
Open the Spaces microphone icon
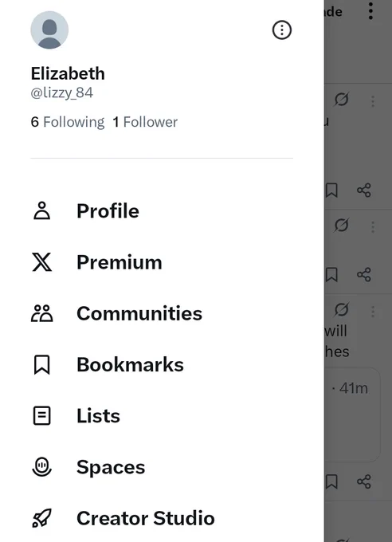pyautogui.click(x=41, y=467)
